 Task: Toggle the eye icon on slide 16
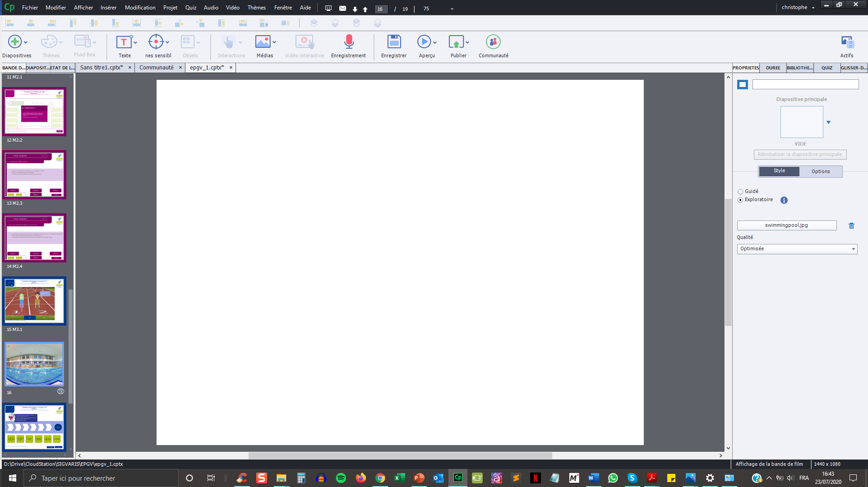(x=60, y=391)
